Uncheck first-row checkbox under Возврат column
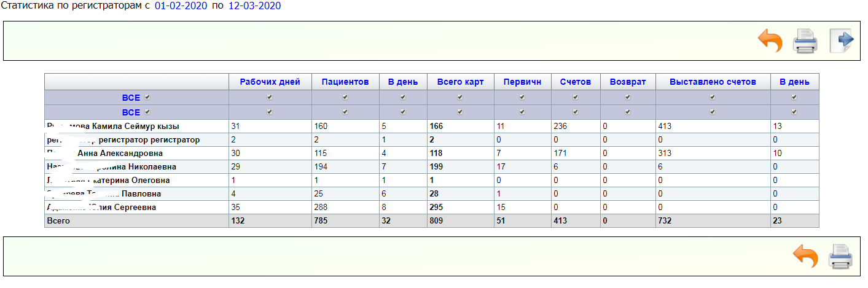 628,97
